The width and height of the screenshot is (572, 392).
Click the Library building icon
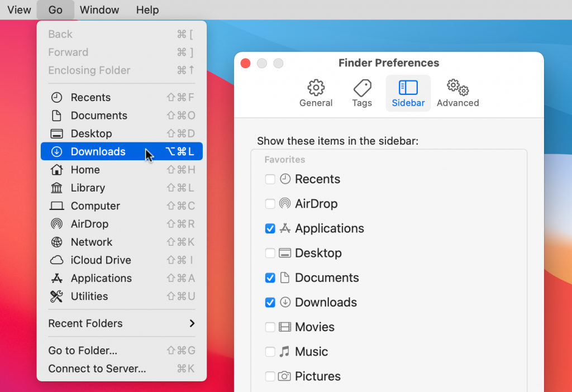(56, 188)
